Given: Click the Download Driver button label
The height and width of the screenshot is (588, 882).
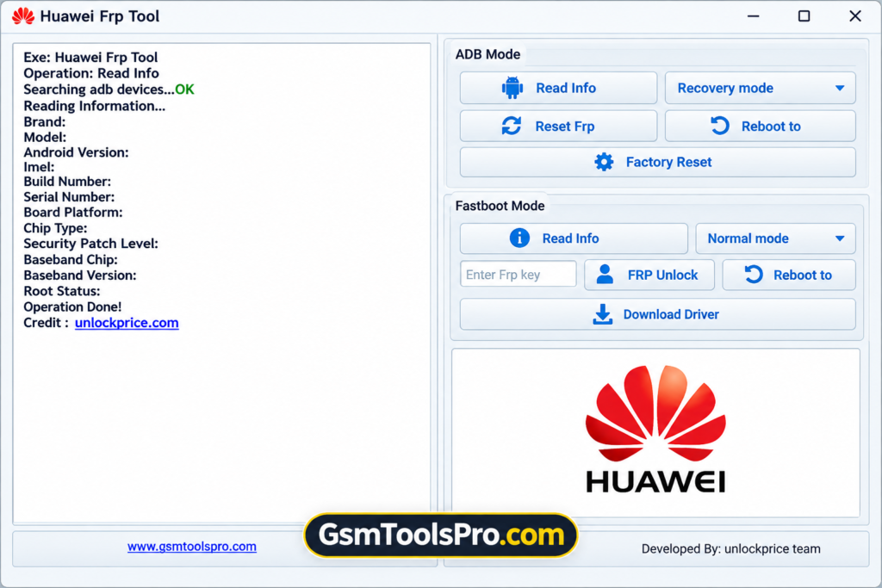Looking at the screenshot, I should [x=671, y=314].
